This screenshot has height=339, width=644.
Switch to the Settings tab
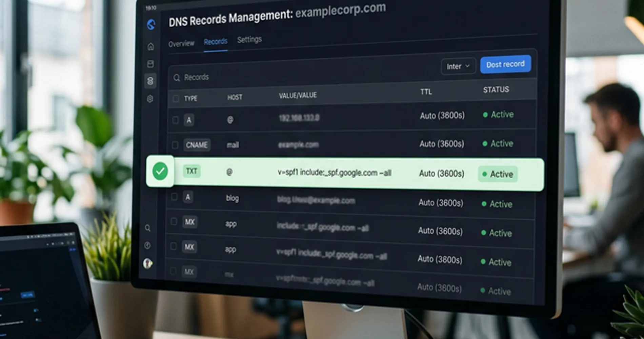(x=249, y=40)
